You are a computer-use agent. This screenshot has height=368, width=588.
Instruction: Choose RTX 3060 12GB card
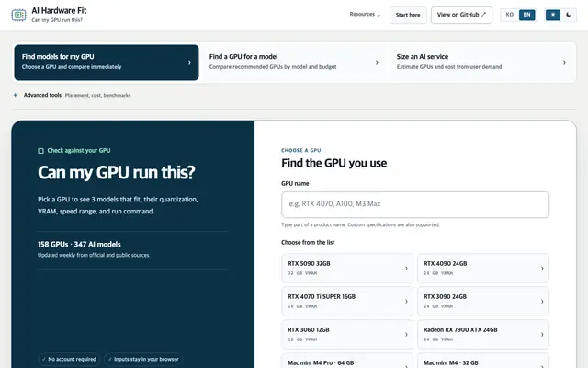tap(347, 334)
